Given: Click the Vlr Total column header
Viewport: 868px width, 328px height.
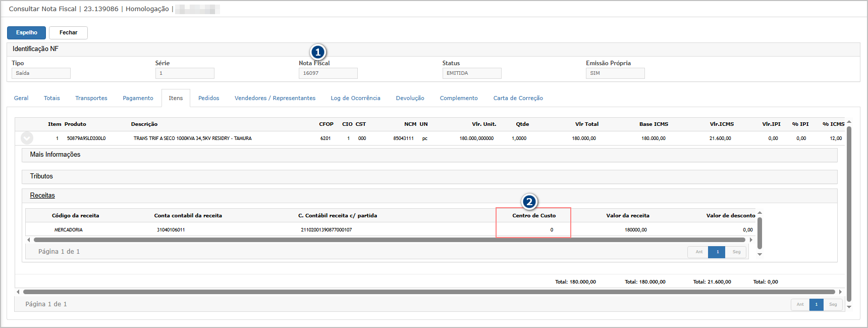Looking at the screenshot, I should (587, 124).
